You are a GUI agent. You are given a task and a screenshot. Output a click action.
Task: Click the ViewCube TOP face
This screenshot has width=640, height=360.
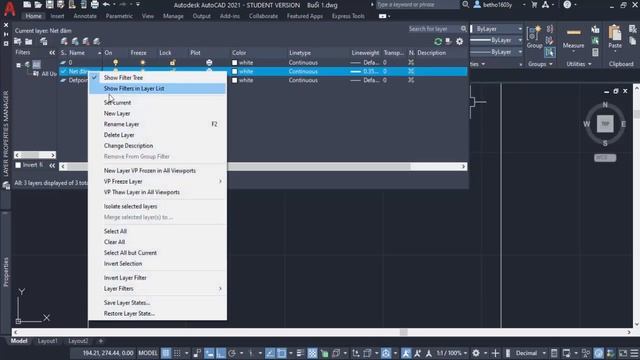[x=605, y=124]
